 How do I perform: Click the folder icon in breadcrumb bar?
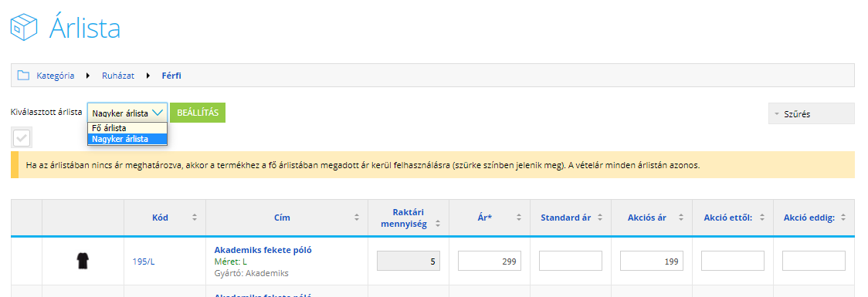22,76
